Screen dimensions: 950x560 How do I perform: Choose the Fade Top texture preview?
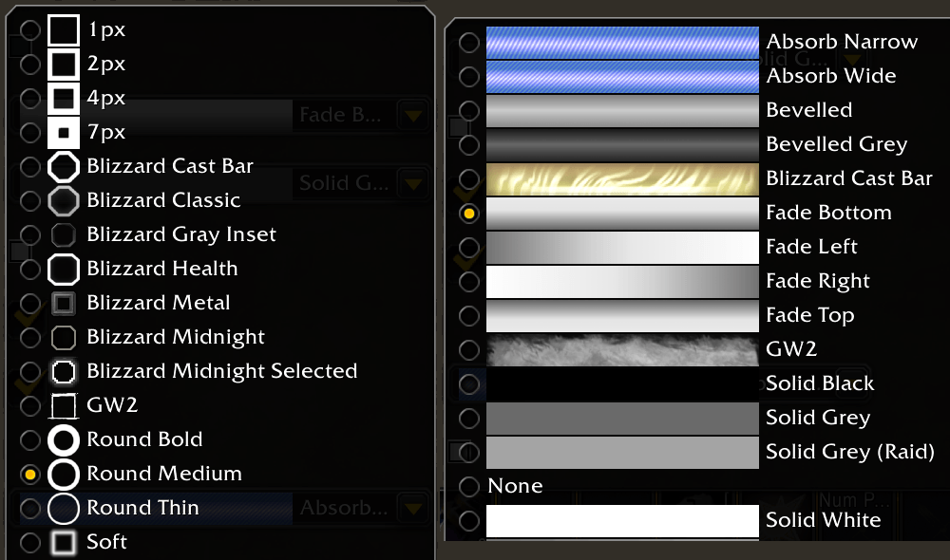pyautogui.click(x=622, y=316)
